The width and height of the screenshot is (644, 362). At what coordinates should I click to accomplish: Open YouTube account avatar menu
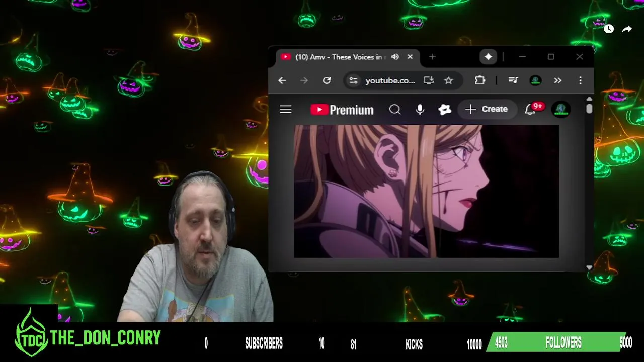561,109
